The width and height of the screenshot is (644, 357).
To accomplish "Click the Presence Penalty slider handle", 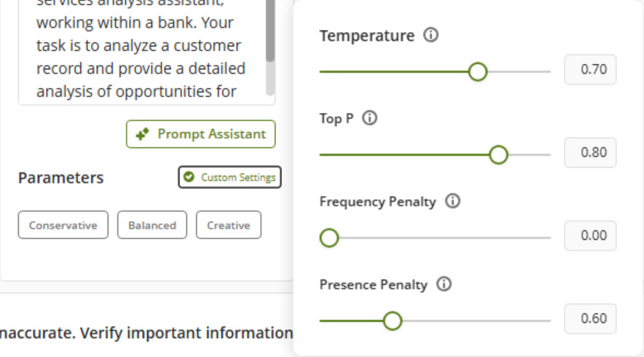I will 393,321.
